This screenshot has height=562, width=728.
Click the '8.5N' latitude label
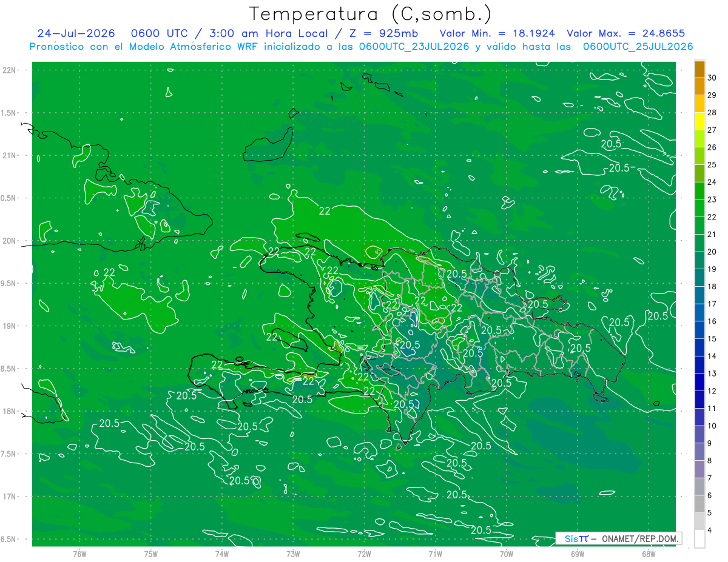[x=10, y=369]
